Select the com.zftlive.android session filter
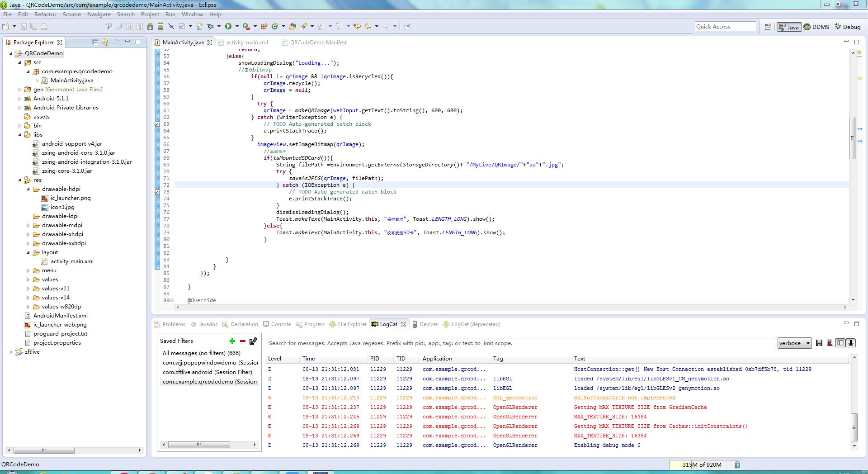This screenshot has height=474, width=868. point(208,372)
